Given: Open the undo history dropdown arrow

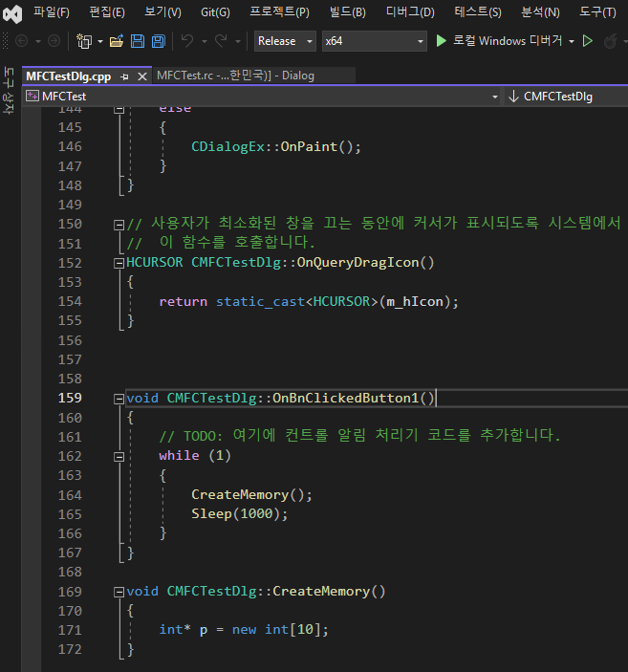Looking at the screenshot, I should [204, 41].
